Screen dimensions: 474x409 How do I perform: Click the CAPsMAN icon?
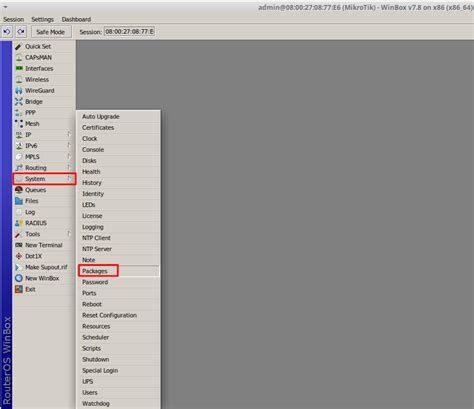pos(19,57)
